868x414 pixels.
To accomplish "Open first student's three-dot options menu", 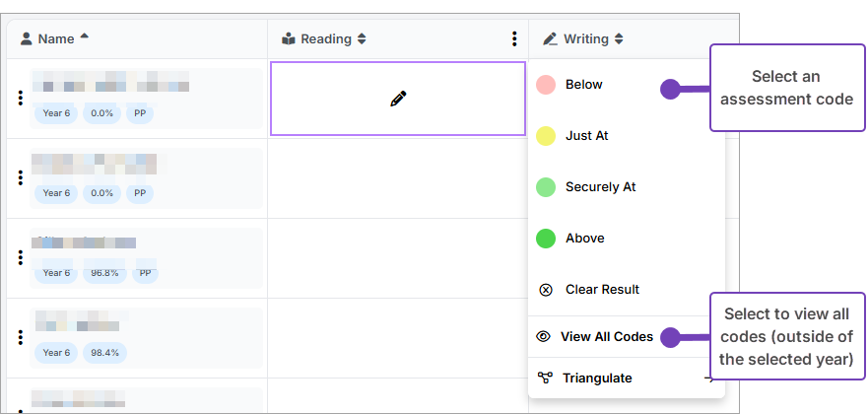I will [x=20, y=98].
